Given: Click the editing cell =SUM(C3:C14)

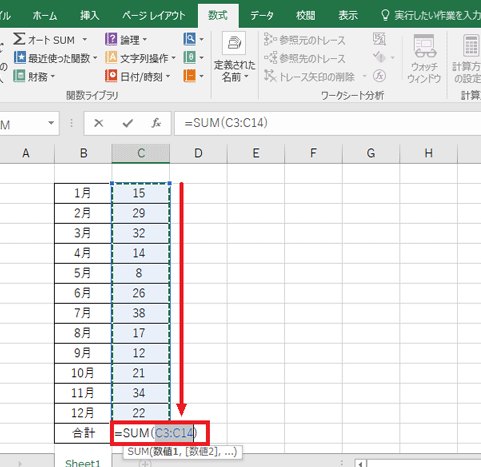Looking at the screenshot, I should point(160,433).
